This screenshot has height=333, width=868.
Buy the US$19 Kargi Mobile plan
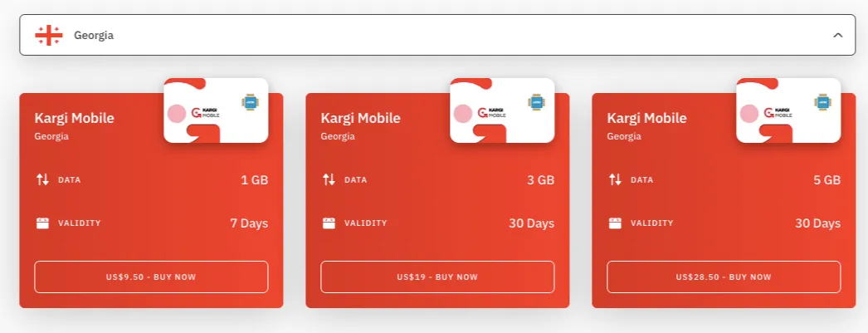(x=437, y=277)
